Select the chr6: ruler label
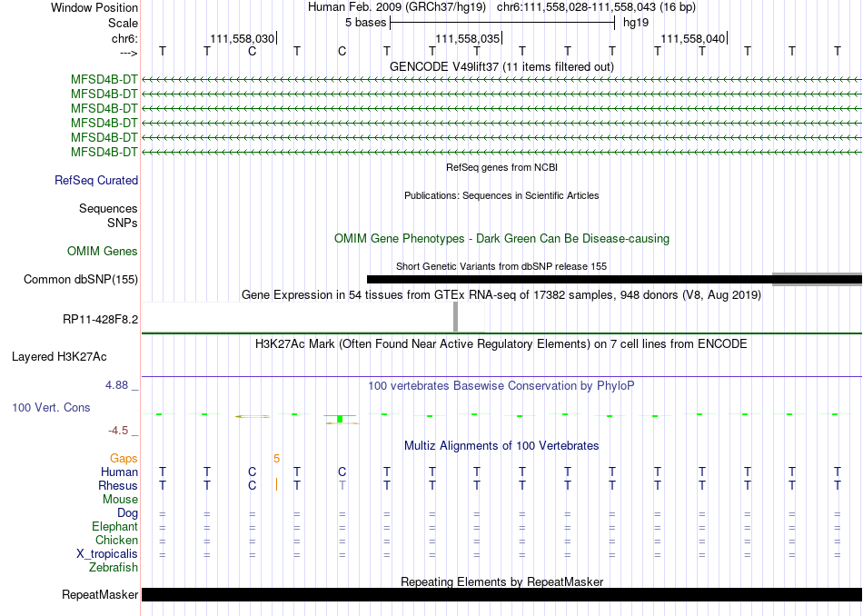Screen dimensions: 863x616 [124, 38]
